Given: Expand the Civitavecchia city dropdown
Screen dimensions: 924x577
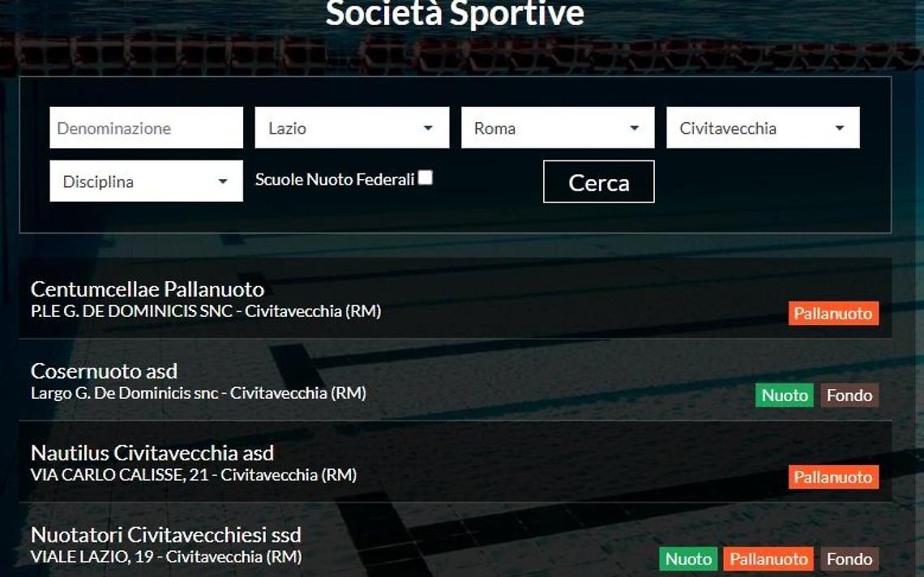Looking at the screenshot, I should [763, 127].
